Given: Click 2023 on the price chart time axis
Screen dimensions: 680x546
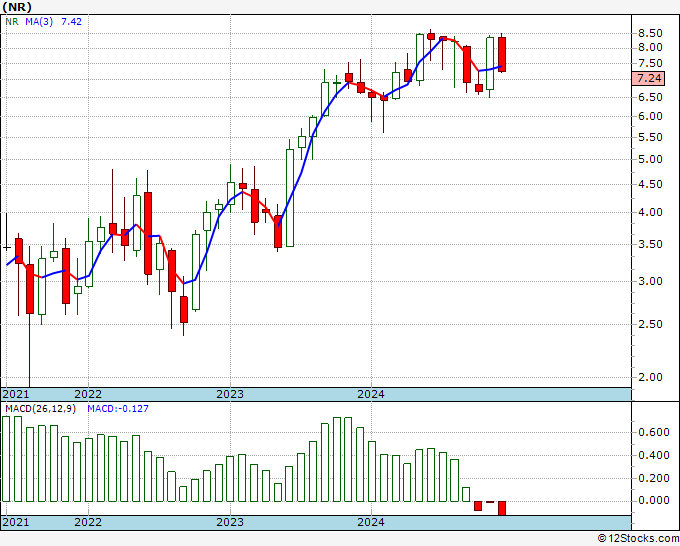Looking at the screenshot, I should tap(230, 394).
